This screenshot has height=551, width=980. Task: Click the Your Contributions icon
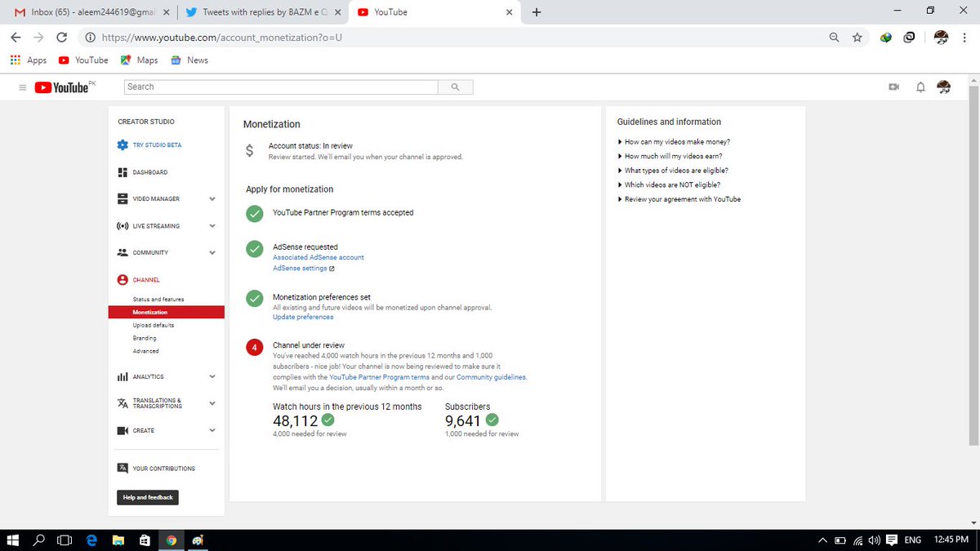coord(122,469)
